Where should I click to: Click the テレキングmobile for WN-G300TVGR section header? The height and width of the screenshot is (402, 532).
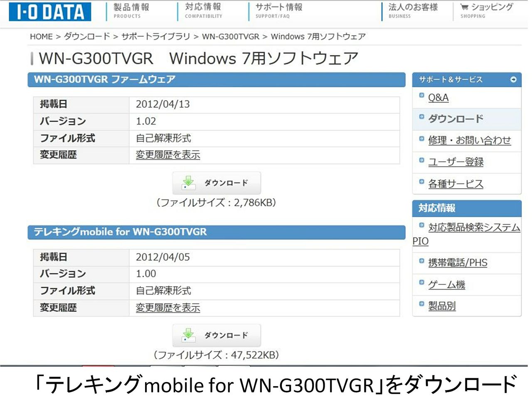point(217,232)
